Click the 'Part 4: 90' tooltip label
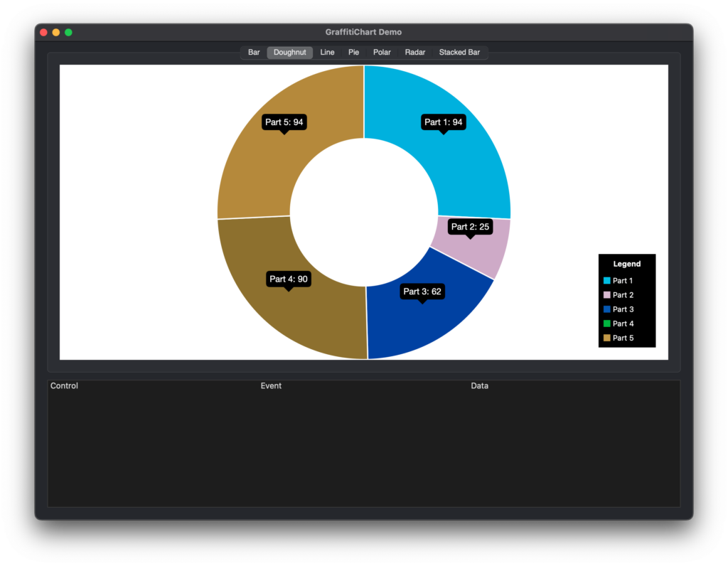 click(289, 279)
